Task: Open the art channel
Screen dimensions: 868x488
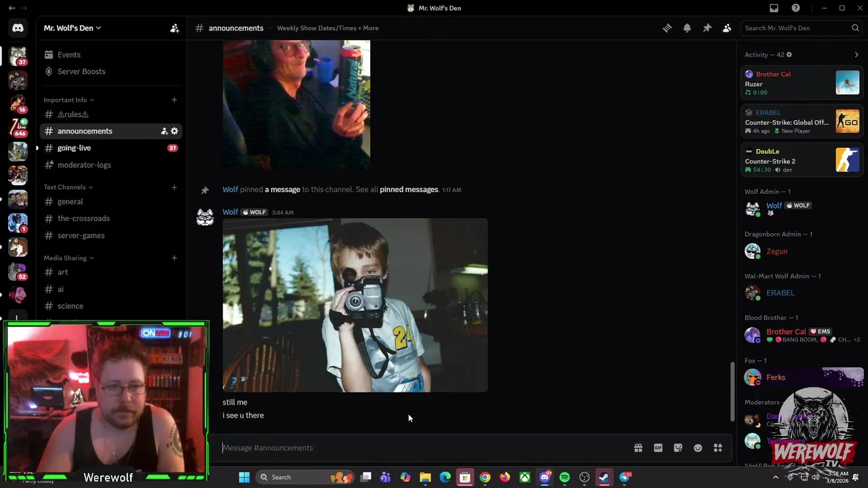Action: 111,272
